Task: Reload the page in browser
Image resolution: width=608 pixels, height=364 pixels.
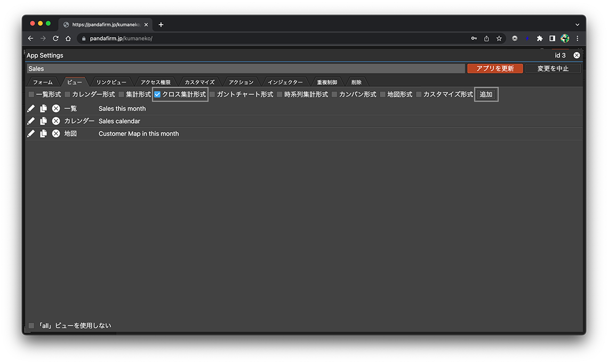Action: click(x=55, y=38)
